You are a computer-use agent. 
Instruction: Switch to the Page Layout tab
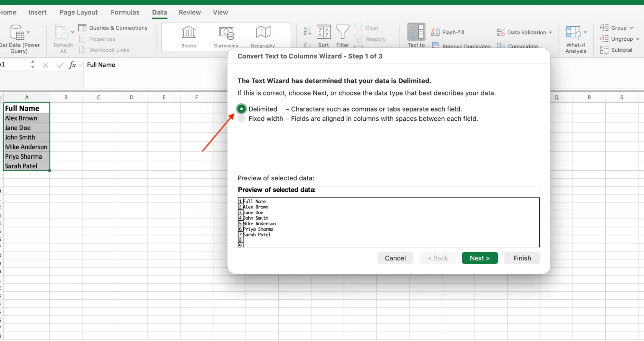(78, 12)
